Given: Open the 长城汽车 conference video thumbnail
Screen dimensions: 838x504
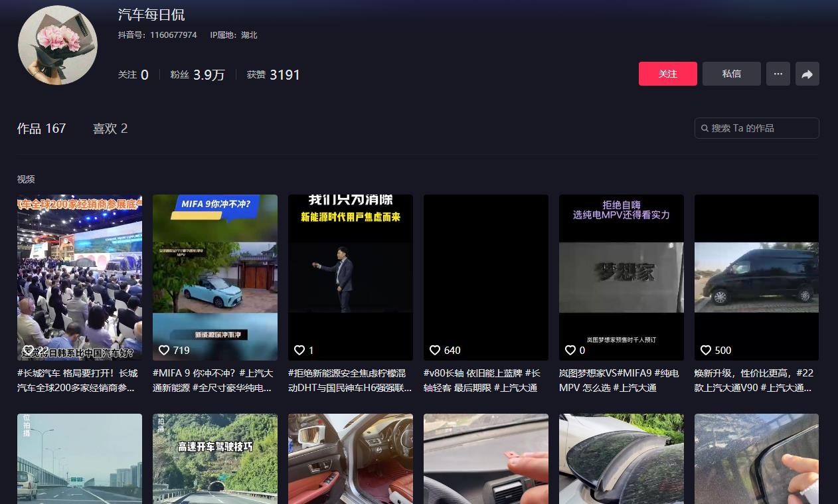Looking at the screenshot, I should [80, 278].
